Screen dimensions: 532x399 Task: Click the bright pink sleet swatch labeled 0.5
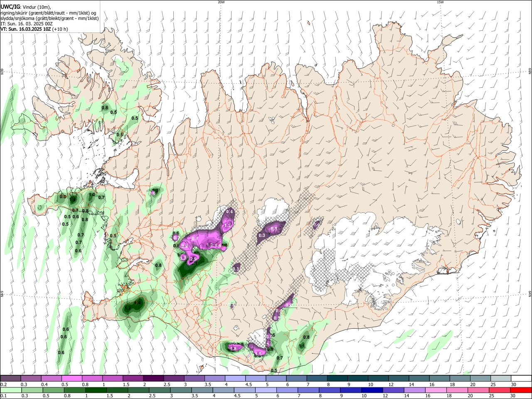point(72,379)
